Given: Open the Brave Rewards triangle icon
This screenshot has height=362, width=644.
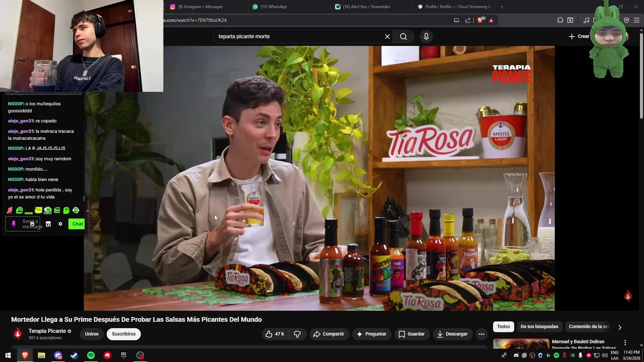Looking at the screenshot, I should [491, 20].
